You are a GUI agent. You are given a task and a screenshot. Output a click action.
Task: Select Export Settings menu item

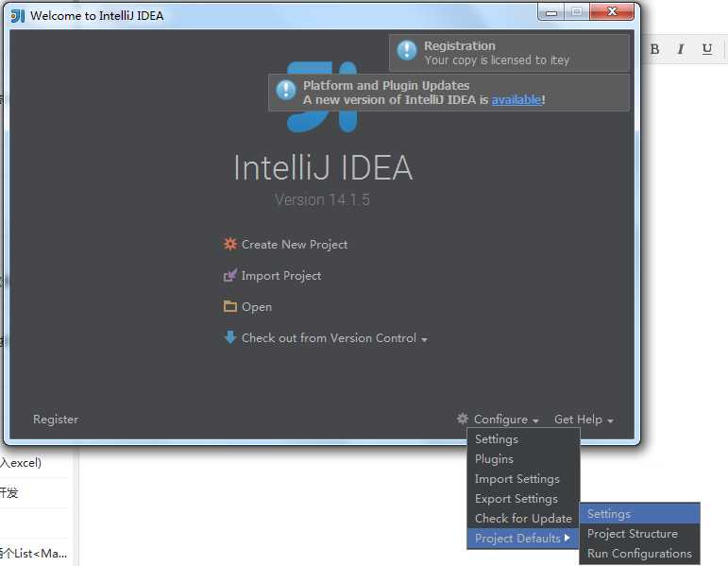pos(523,499)
